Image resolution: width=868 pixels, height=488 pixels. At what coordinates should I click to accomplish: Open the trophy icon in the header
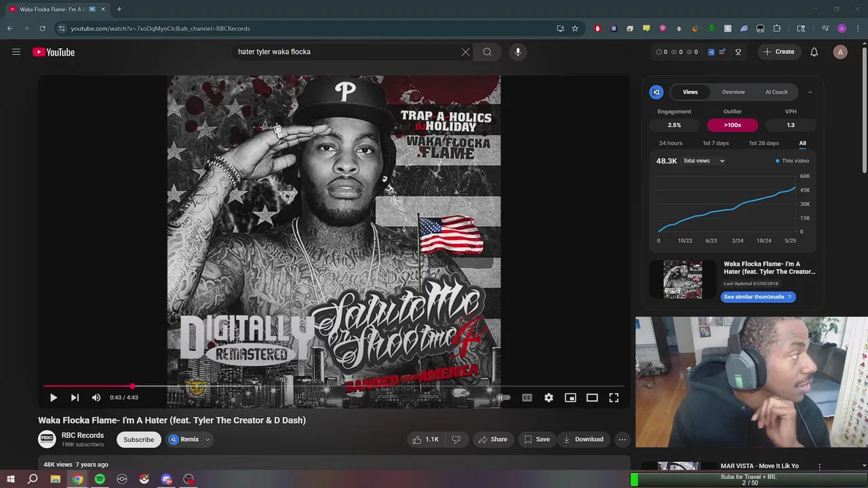pyautogui.click(x=738, y=52)
